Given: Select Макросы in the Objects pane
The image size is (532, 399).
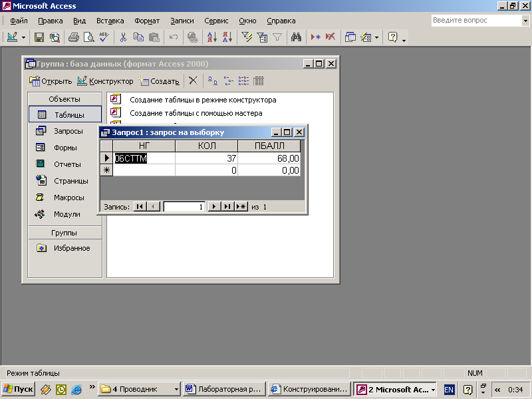Looking at the screenshot, I should [x=65, y=198].
